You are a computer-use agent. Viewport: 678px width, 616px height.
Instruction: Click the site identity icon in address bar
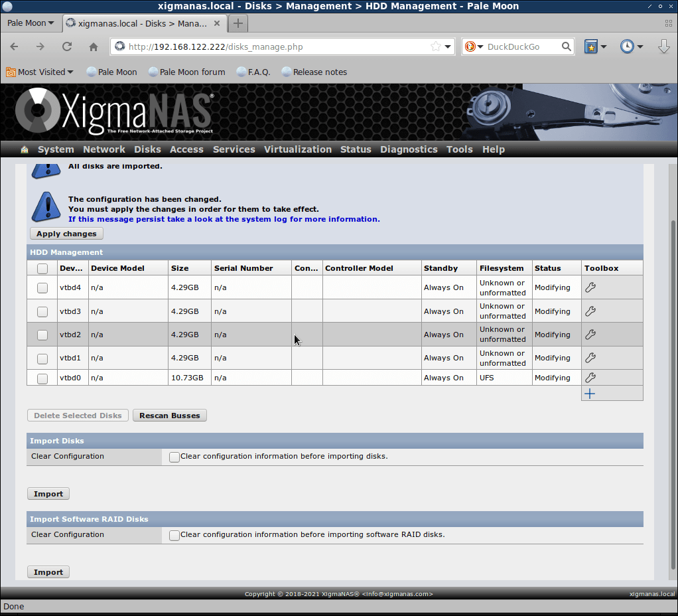tap(120, 46)
